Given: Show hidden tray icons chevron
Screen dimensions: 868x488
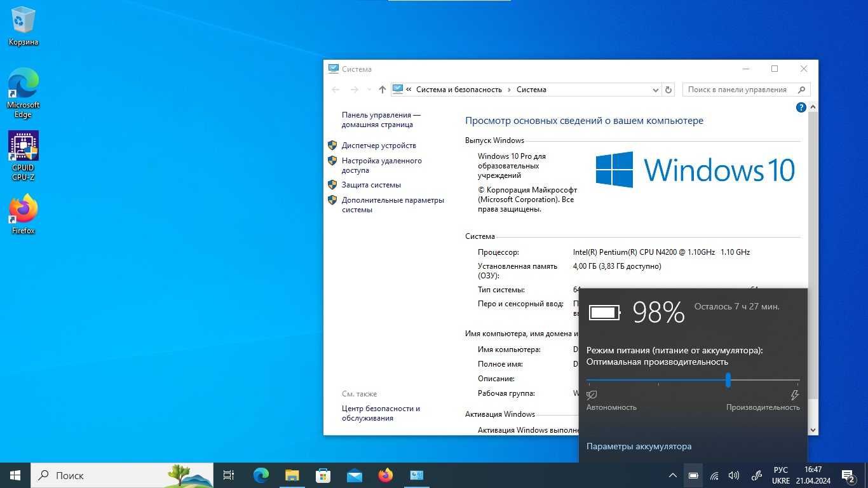Looking at the screenshot, I should (x=672, y=475).
